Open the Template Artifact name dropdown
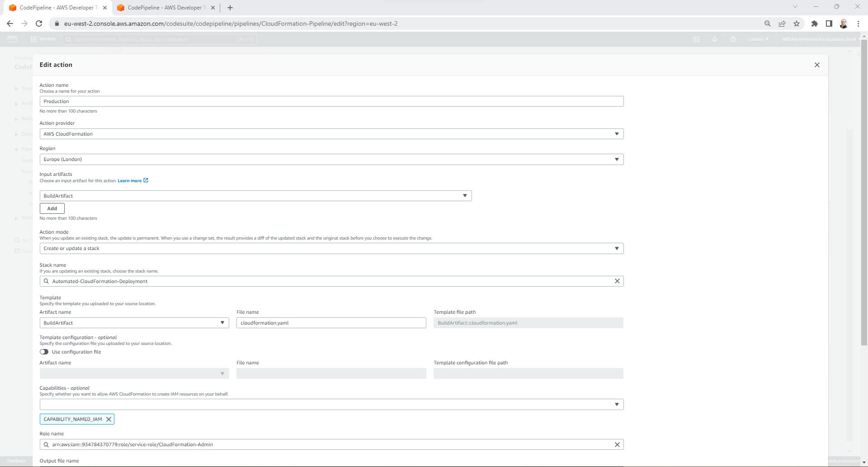Viewport: 868px width, 467px height. coord(134,323)
